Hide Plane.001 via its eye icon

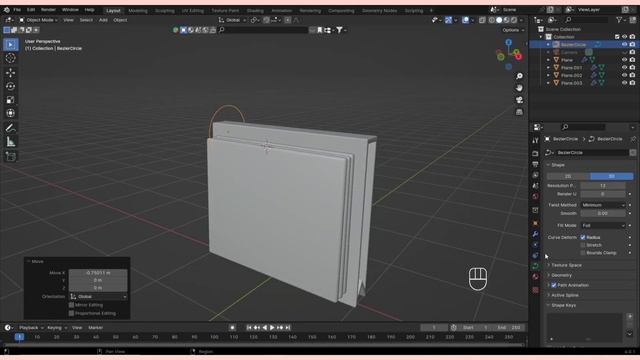click(624, 68)
